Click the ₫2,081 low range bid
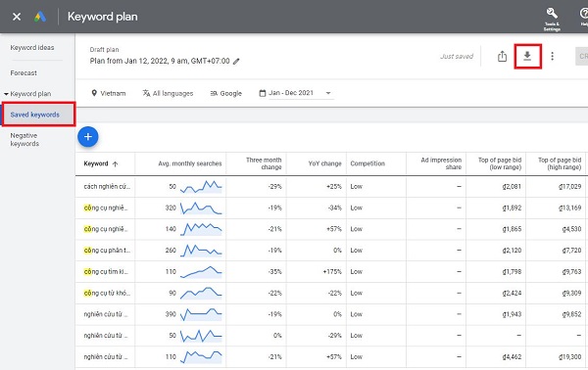588x370 pixels. [512, 187]
